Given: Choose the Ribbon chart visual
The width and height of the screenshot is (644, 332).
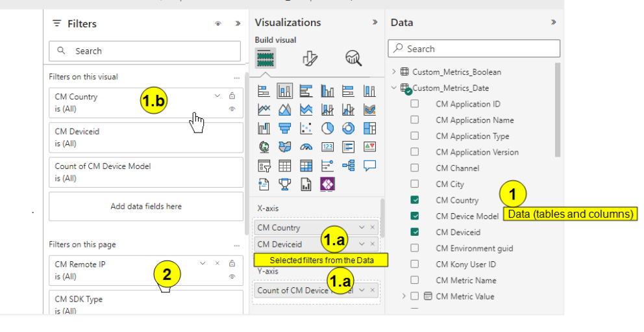Looking at the screenshot, I should pyautogui.click(x=369, y=110).
